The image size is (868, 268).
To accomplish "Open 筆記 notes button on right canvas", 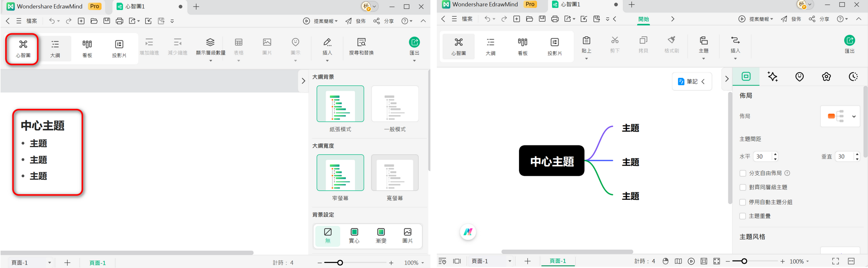I will coord(692,82).
